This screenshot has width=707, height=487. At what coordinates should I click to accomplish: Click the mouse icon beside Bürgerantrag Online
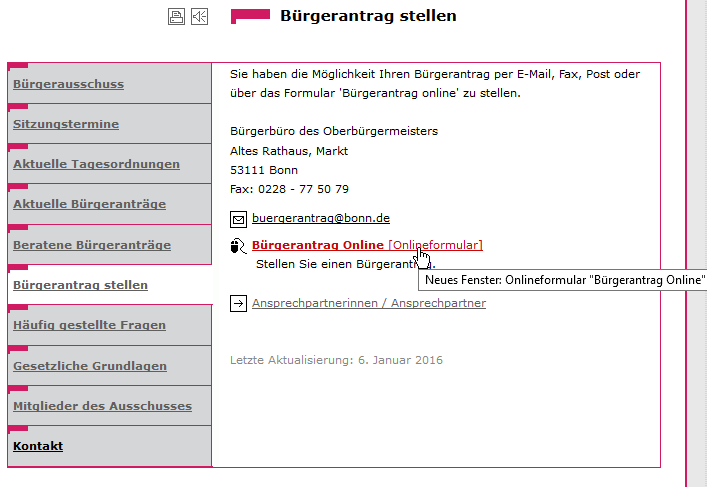(238, 246)
